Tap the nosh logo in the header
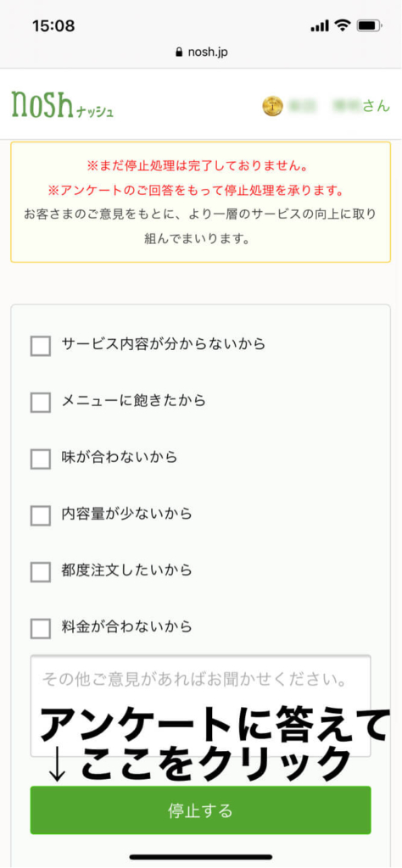402x868 pixels. pos(63,103)
